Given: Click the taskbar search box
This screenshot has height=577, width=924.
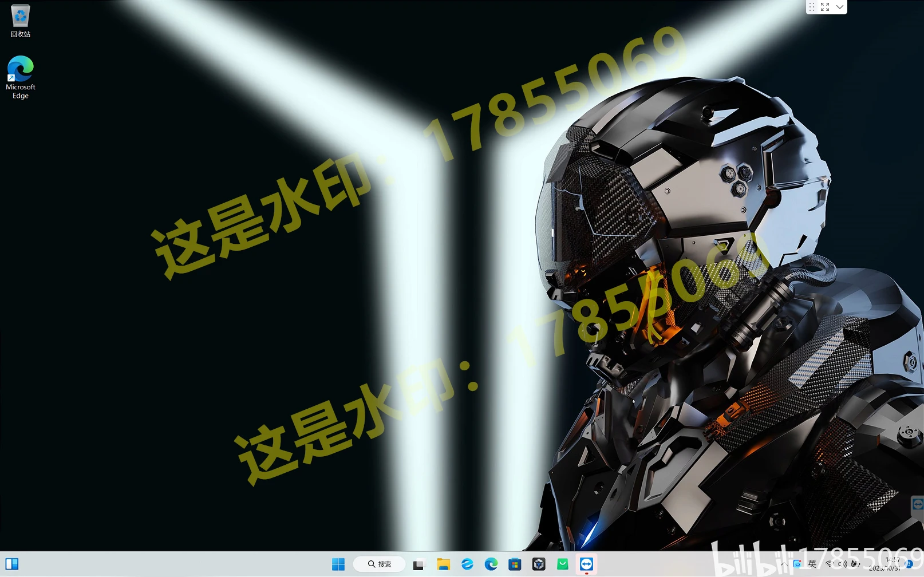Looking at the screenshot, I should pos(380,564).
